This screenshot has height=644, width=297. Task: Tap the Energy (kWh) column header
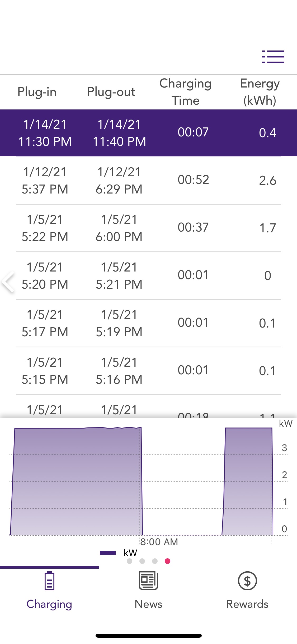(260, 92)
